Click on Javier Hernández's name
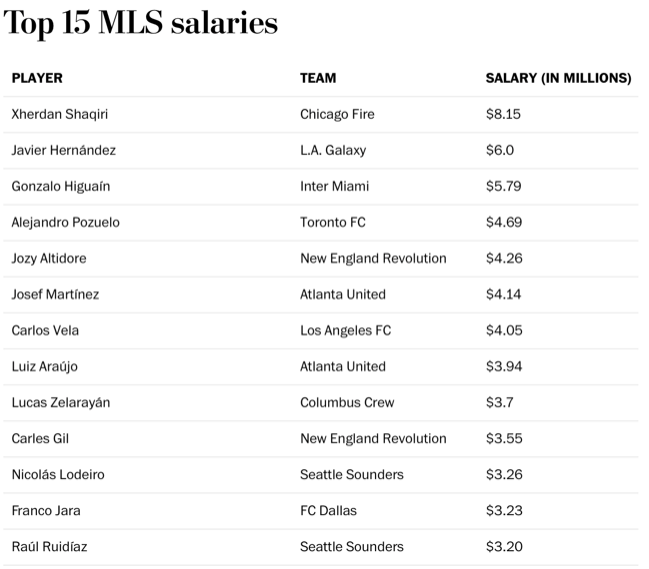Screen dimensions: 649x569 pyautogui.click(x=63, y=150)
